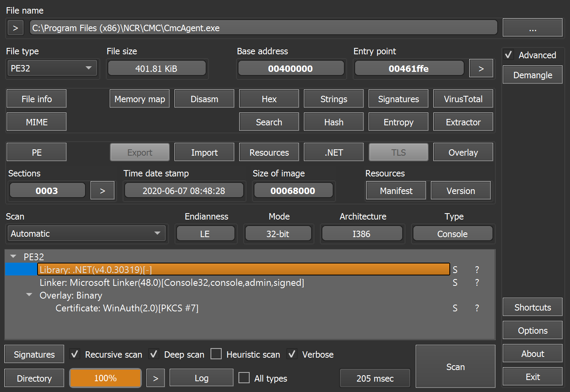Enable the Heuristic scan checkbox
570x392 pixels.
(x=216, y=354)
